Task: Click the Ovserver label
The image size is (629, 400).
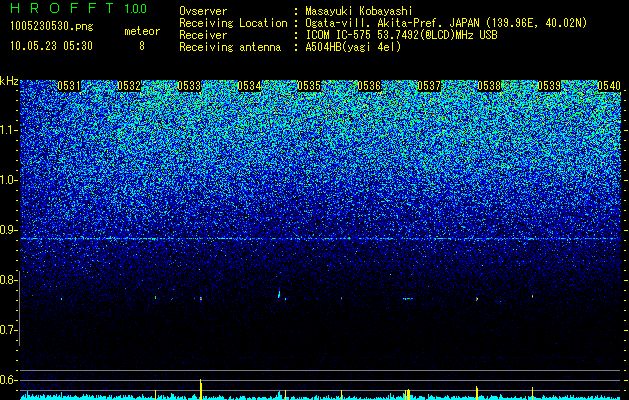Action: (x=203, y=11)
